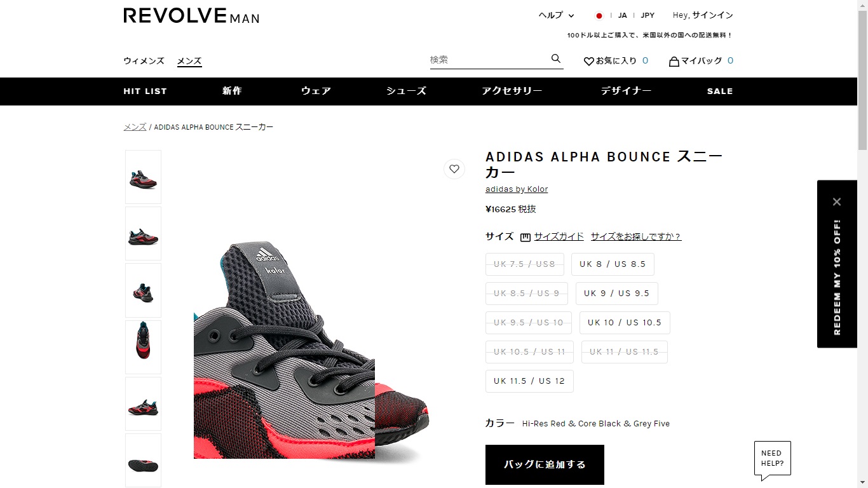
Task: Select size UK 9 / US 9.5
Action: tap(617, 294)
